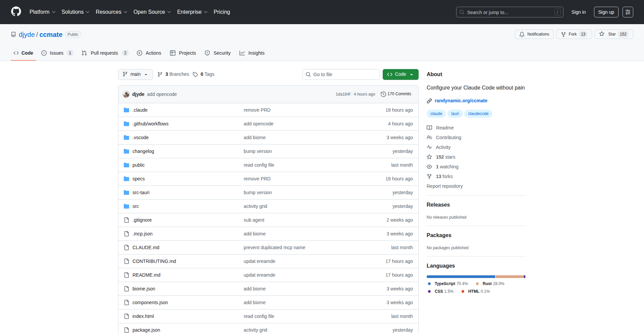
Task: Select the claudecode topic tag
Action: (478, 114)
